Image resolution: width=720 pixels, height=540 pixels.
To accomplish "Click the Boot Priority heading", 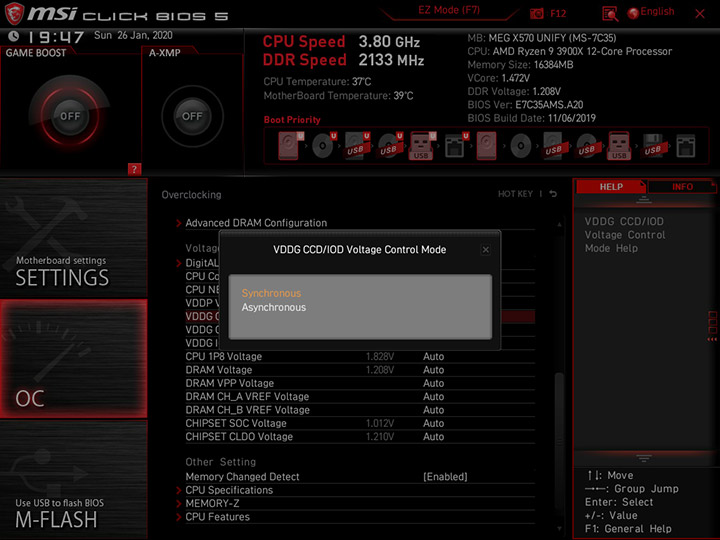I will [x=292, y=119].
